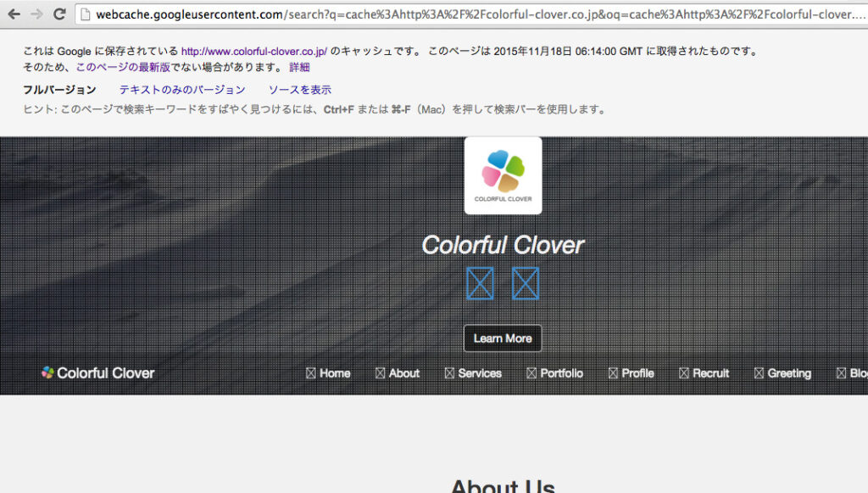The height and width of the screenshot is (493, 868).
Task: Open the Services nav item
Action: [473, 374]
